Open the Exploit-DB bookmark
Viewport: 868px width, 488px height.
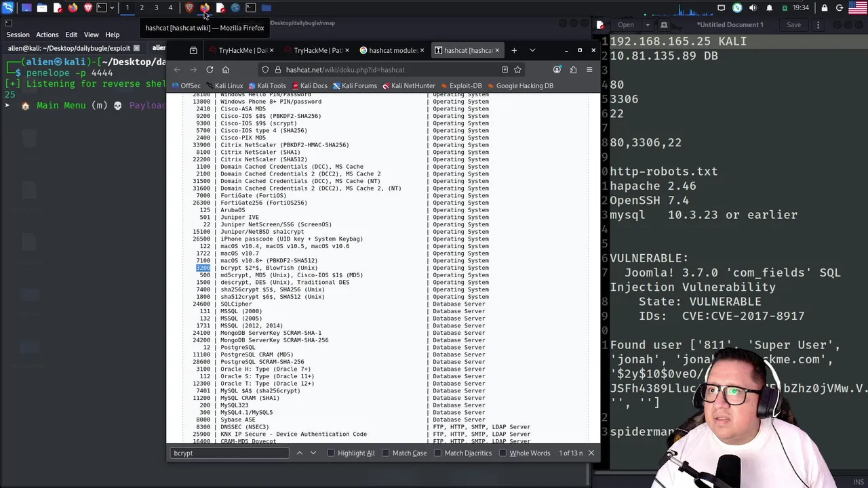click(460, 86)
